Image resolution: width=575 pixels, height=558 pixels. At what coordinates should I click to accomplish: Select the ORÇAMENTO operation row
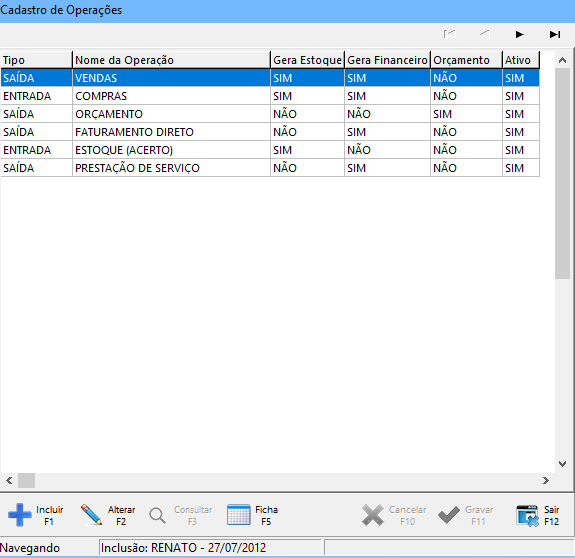click(270, 114)
